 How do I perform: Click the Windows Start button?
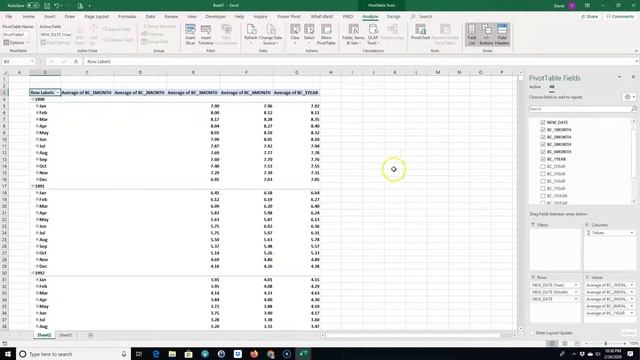pyautogui.click(x=7, y=354)
